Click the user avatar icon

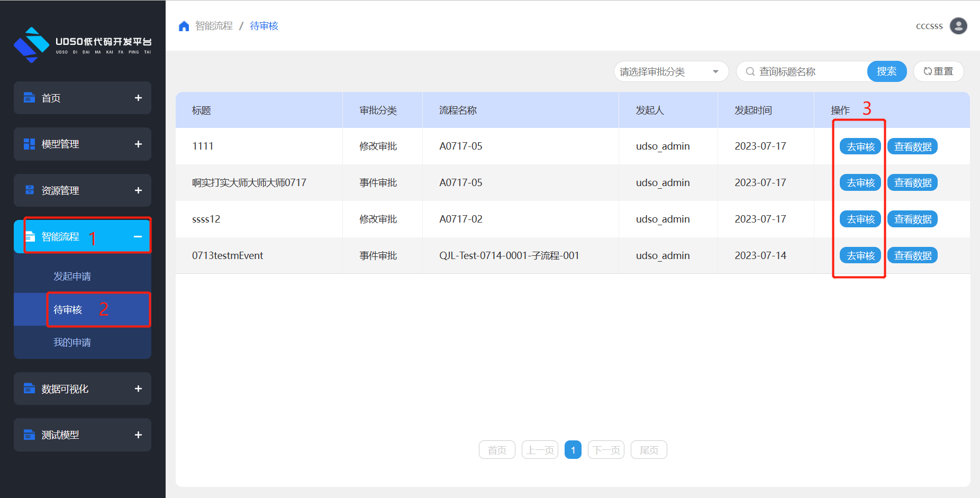pyautogui.click(x=958, y=26)
